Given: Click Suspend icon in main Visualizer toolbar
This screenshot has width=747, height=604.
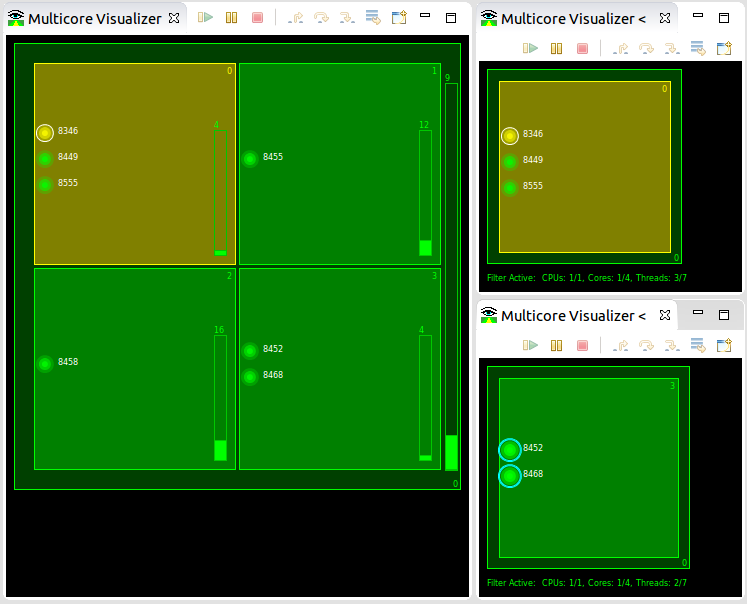Looking at the screenshot, I should tap(232, 18).
